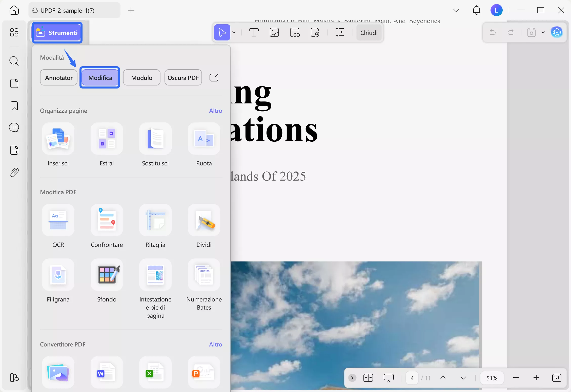Enable Modulo mode
The image size is (571, 392).
pyautogui.click(x=141, y=77)
